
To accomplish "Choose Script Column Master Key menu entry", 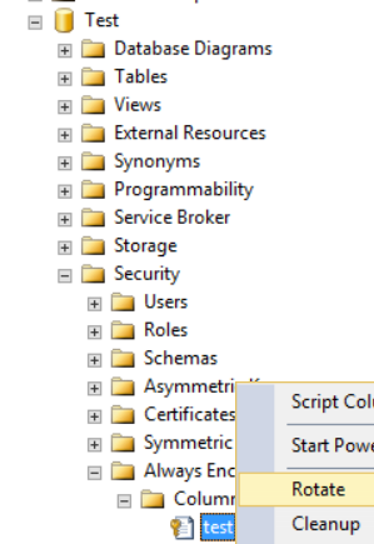I will click(307, 402).
